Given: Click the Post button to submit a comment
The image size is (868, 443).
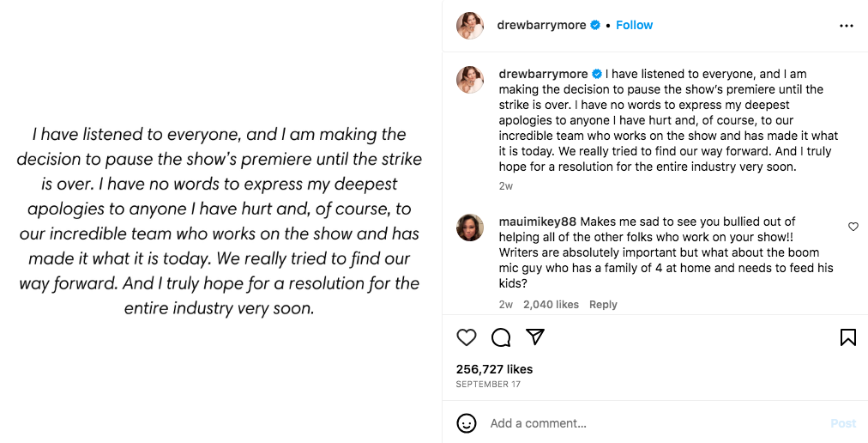Looking at the screenshot, I should point(842,423).
